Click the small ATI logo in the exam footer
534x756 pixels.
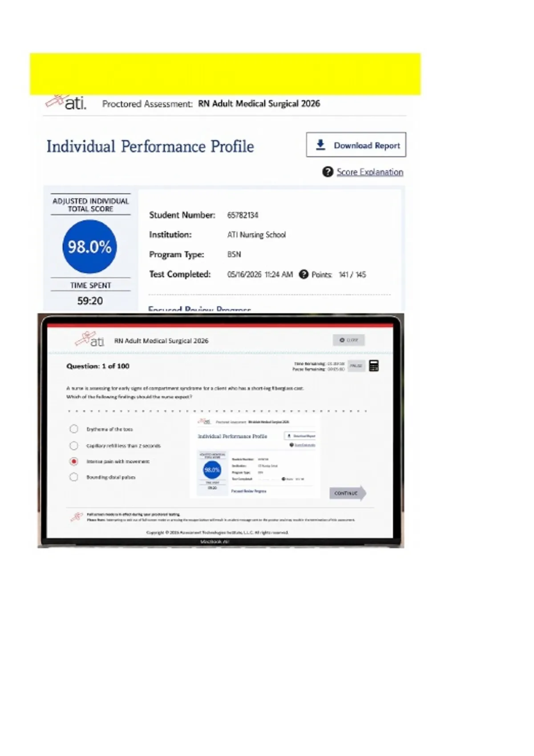[x=77, y=517]
